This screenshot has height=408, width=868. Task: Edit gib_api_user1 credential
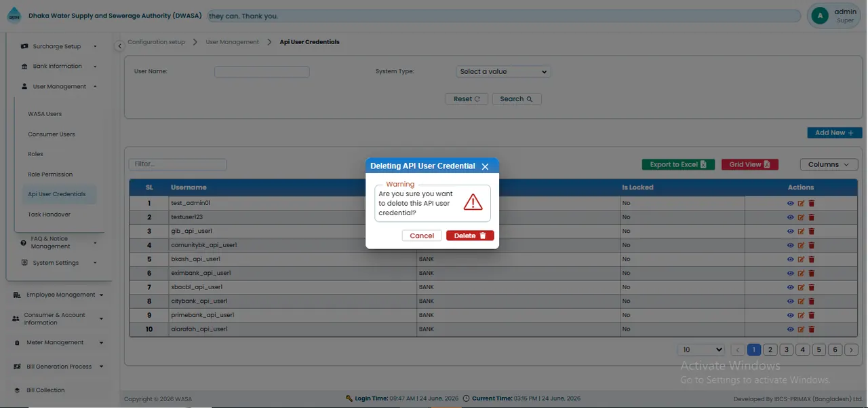[x=801, y=231]
